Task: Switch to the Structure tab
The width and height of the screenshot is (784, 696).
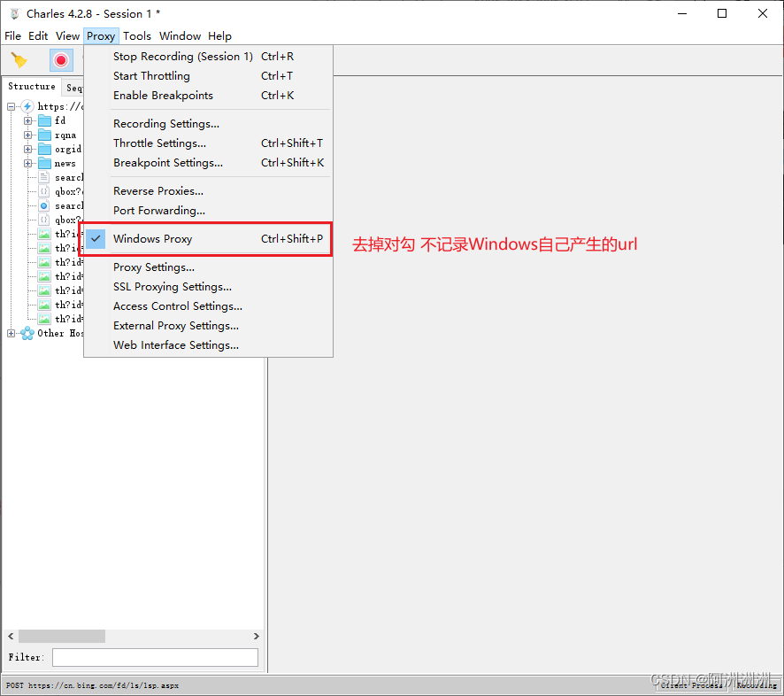Action: [32, 87]
